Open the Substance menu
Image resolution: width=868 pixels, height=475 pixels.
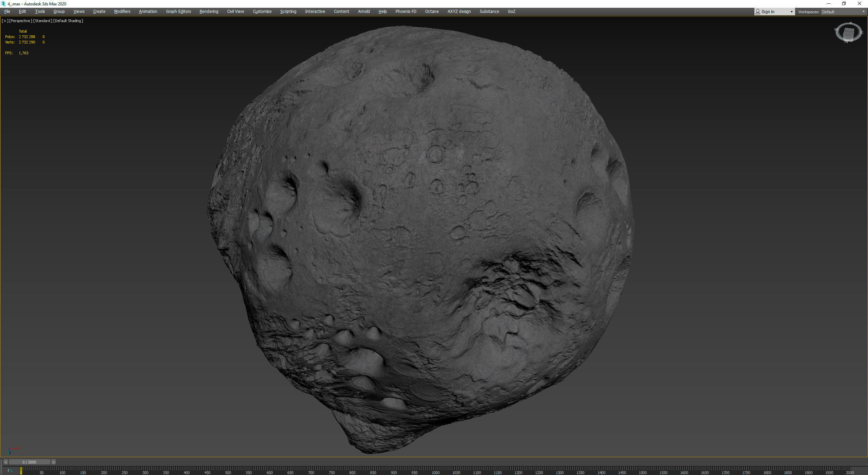pos(489,12)
